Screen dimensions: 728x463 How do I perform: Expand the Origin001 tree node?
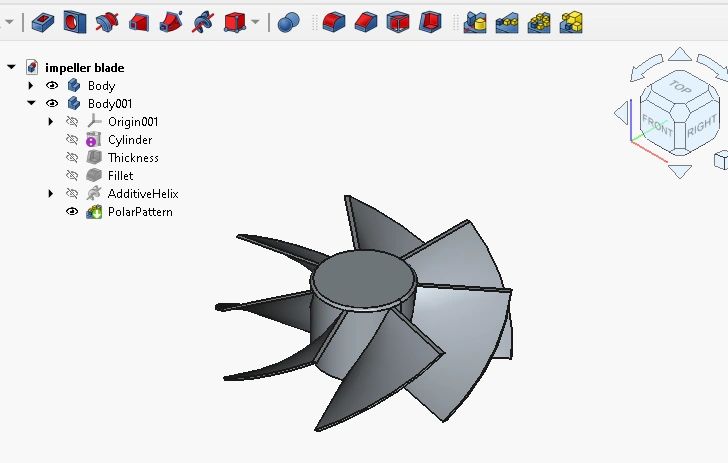[x=51, y=122]
